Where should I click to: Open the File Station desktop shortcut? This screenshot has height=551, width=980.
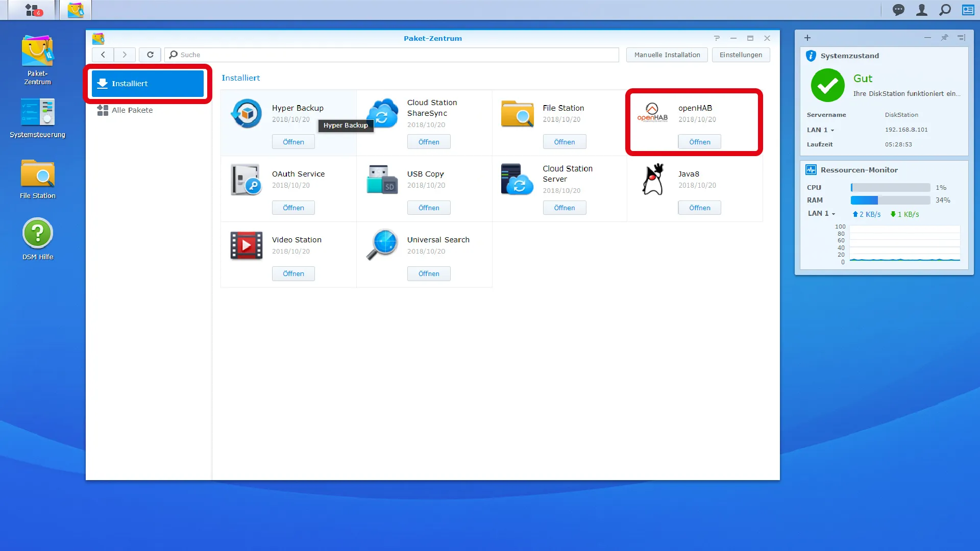(x=37, y=179)
